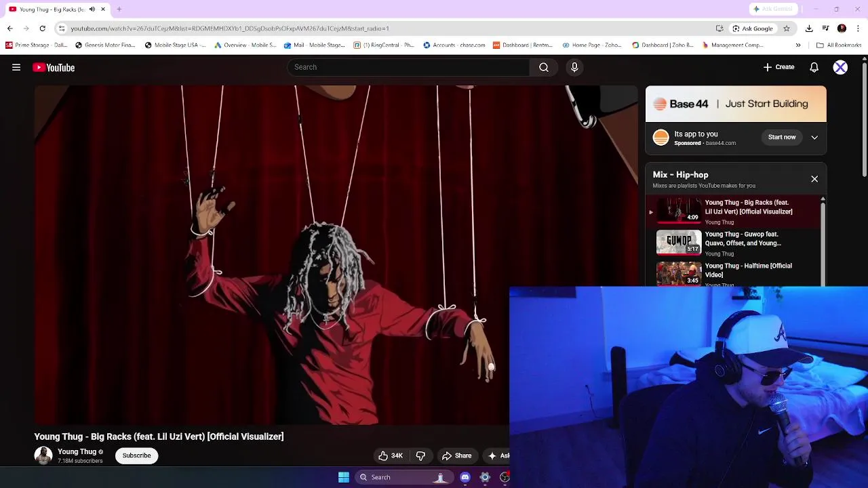Click the Ask button below video

click(498, 455)
